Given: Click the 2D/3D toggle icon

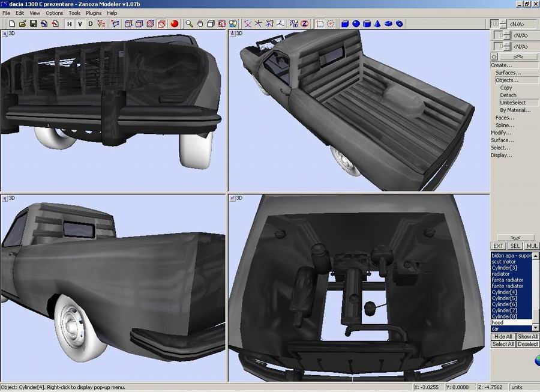Looking at the screenshot, I should tap(293, 24).
